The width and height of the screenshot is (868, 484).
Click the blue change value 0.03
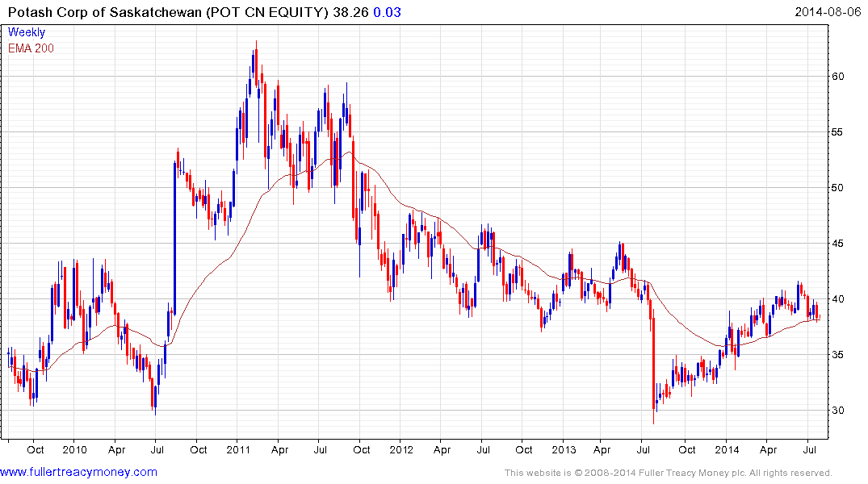click(387, 12)
